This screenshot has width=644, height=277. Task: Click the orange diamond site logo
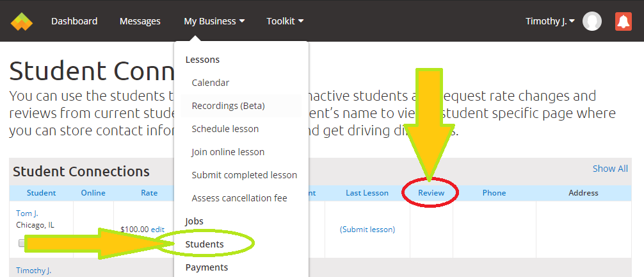click(21, 21)
